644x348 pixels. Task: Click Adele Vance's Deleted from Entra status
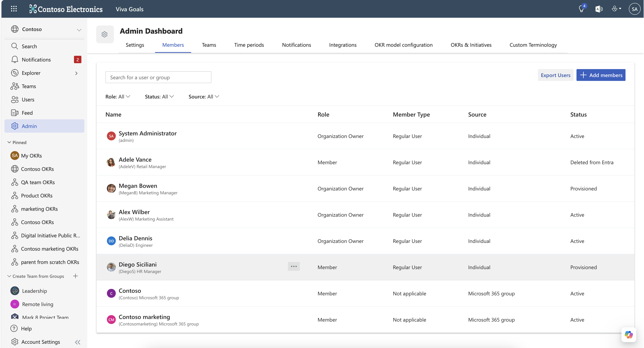point(592,162)
